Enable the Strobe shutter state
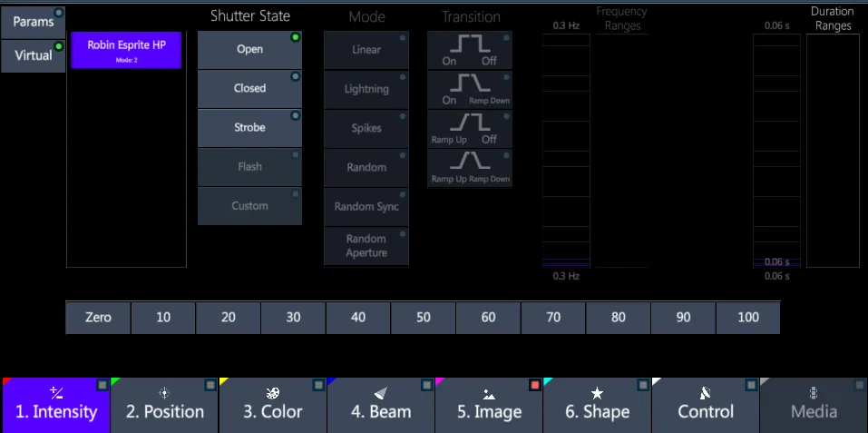Image resolution: width=868 pixels, height=433 pixels. coord(249,128)
